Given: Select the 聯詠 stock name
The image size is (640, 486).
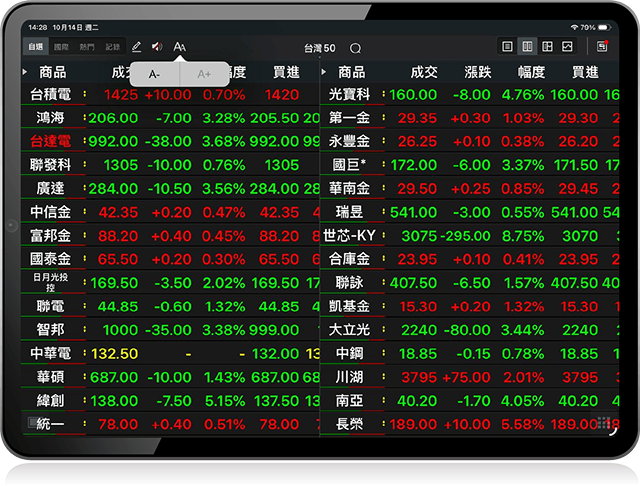Looking at the screenshot, I should pos(349,282).
